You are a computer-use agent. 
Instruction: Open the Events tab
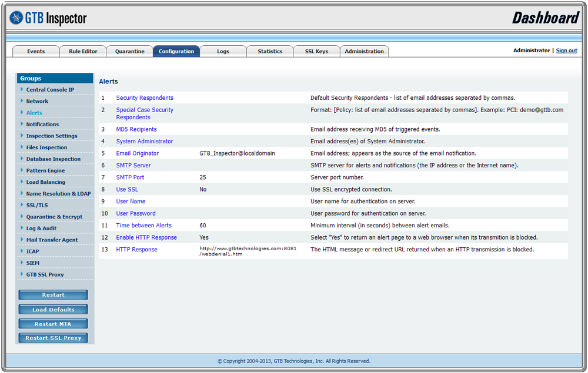click(36, 51)
